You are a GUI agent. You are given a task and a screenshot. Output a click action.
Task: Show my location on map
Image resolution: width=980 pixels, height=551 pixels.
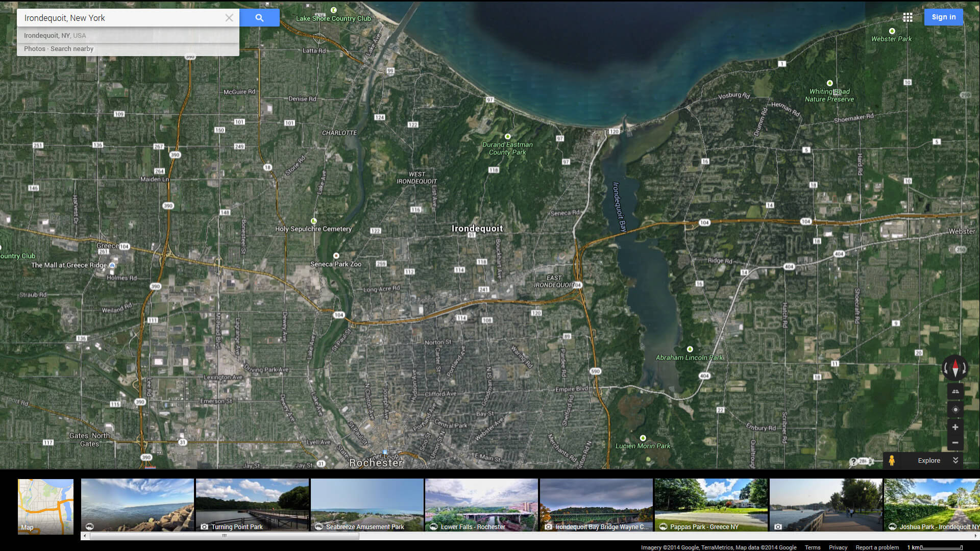click(x=955, y=409)
